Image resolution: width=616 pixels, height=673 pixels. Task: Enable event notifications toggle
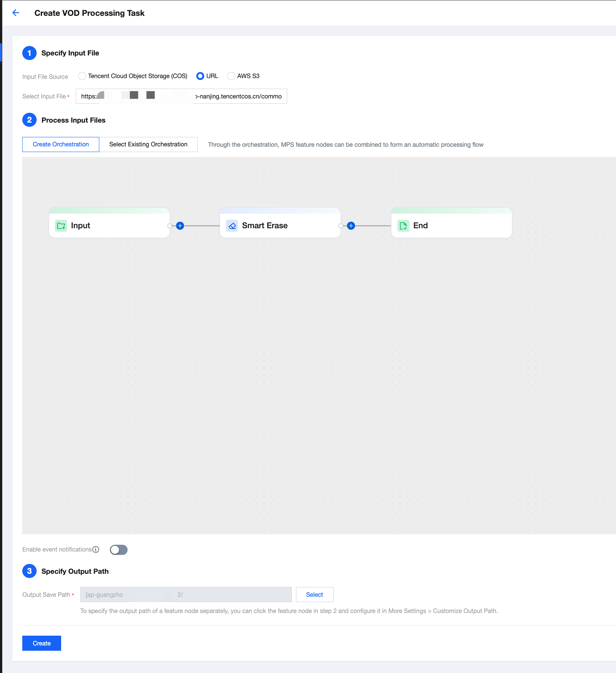click(x=119, y=550)
